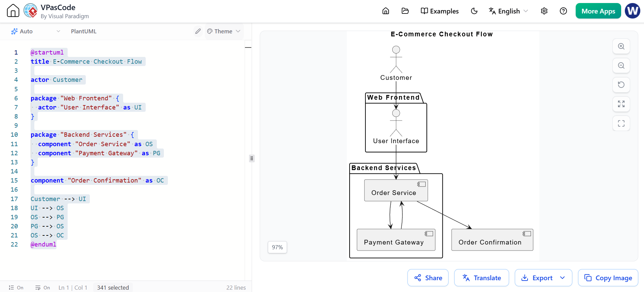Reset the diagram view with rotate icon
The height and width of the screenshot is (292, 644).
(x=621, y=85)
